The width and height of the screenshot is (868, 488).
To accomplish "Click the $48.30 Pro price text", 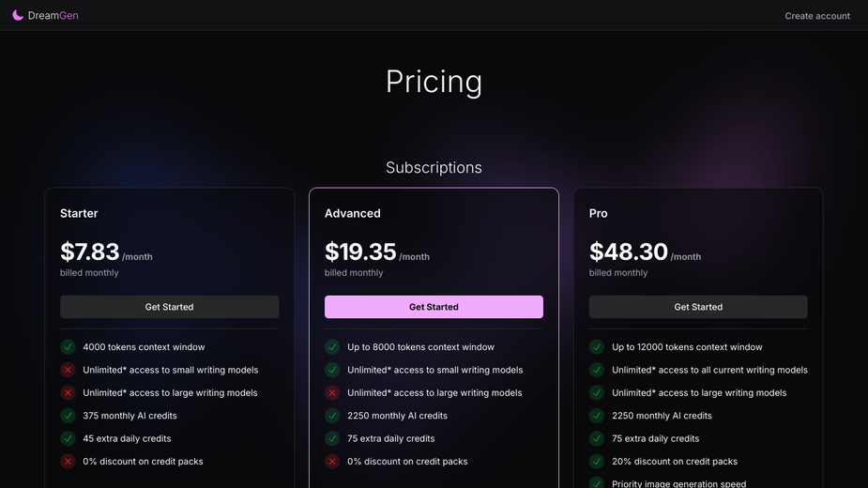I will click(x=629, y=252).
